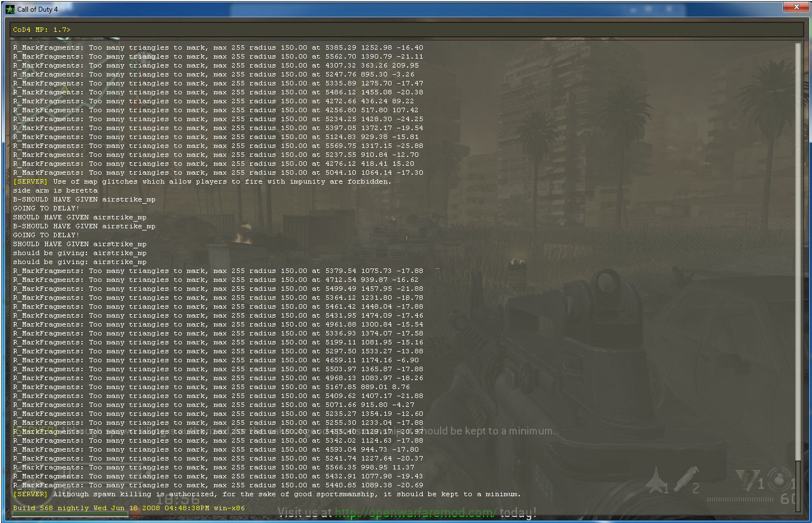
Task: Select the line ending 4276.12 418.41 15.20
Action: 214,164
